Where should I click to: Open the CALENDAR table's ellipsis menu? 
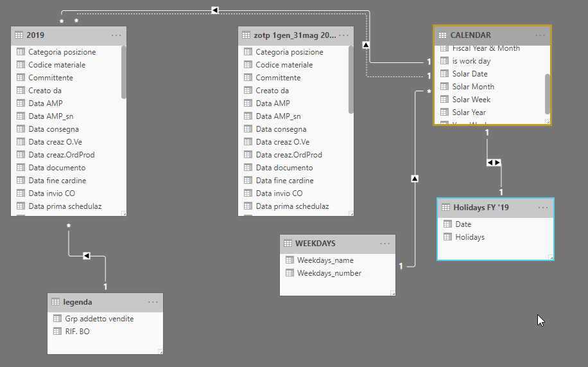[x=540, y=35]
